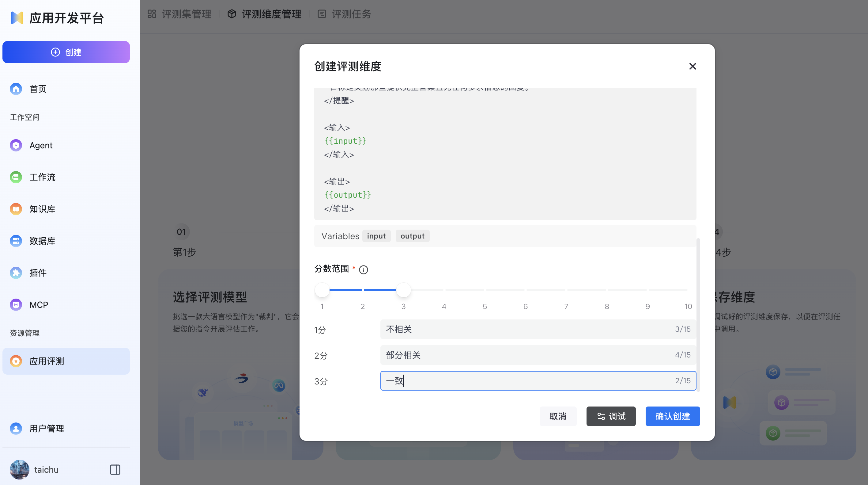Open the 数据库 database section

[x=42, y=240]
